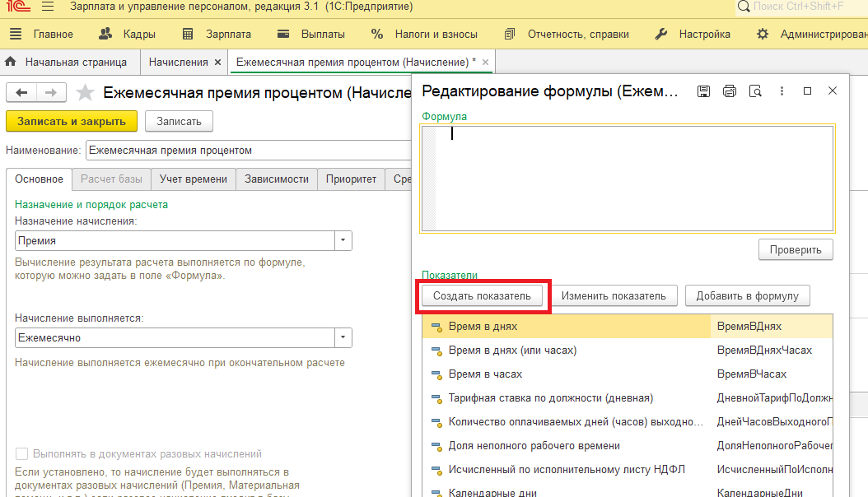The width and height of the screenshot is (868, 497).
Task: Click the ВремяВЧасах identifier cell
Action: click(771, 374)
